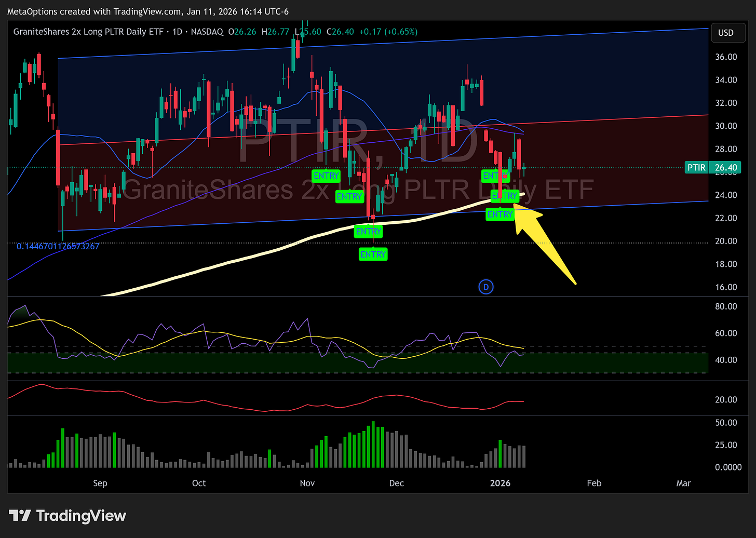Click the 1D timeframe label in the legend
This screenshot has height=538, width=756.
tap(177, 32)
